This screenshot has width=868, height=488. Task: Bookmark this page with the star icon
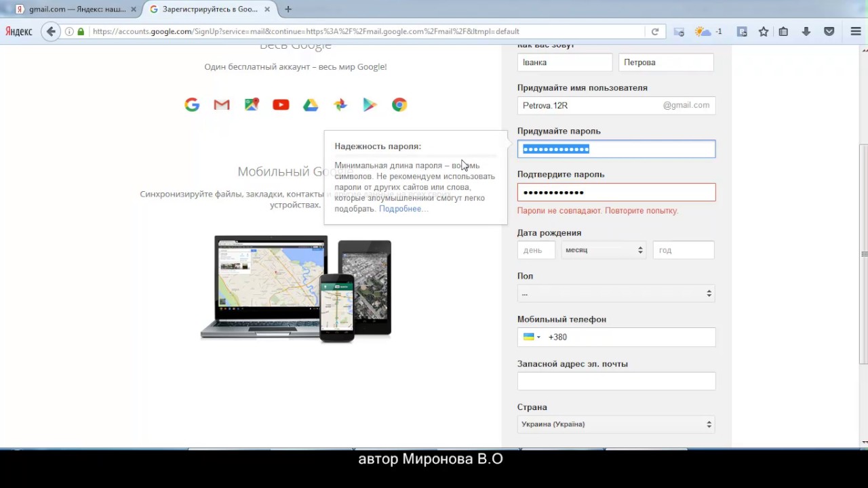(764, 31)
